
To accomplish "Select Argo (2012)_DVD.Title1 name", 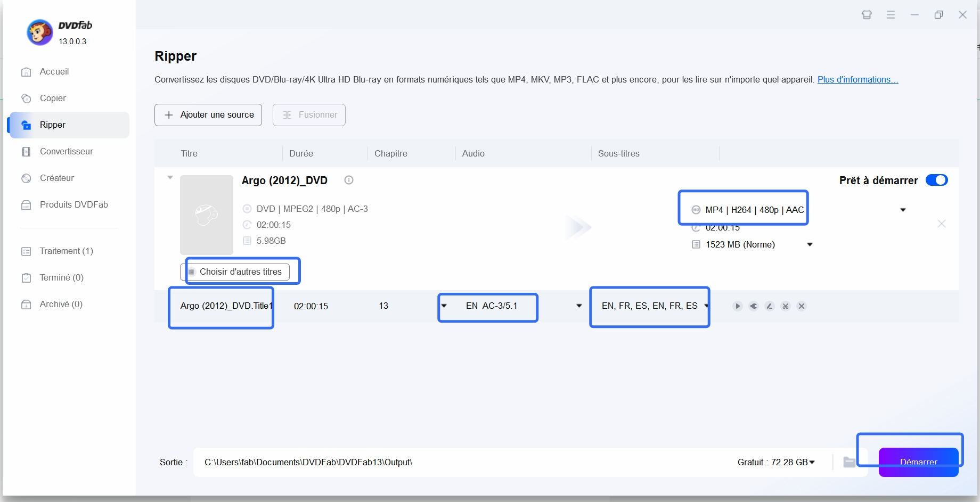I will 226,306.
